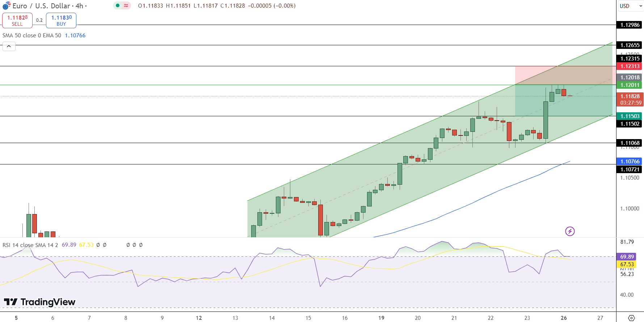Click the RSI 14 close SMA 14 2 legend
Viewport: 644px width, 322px height.
(30, 245)
